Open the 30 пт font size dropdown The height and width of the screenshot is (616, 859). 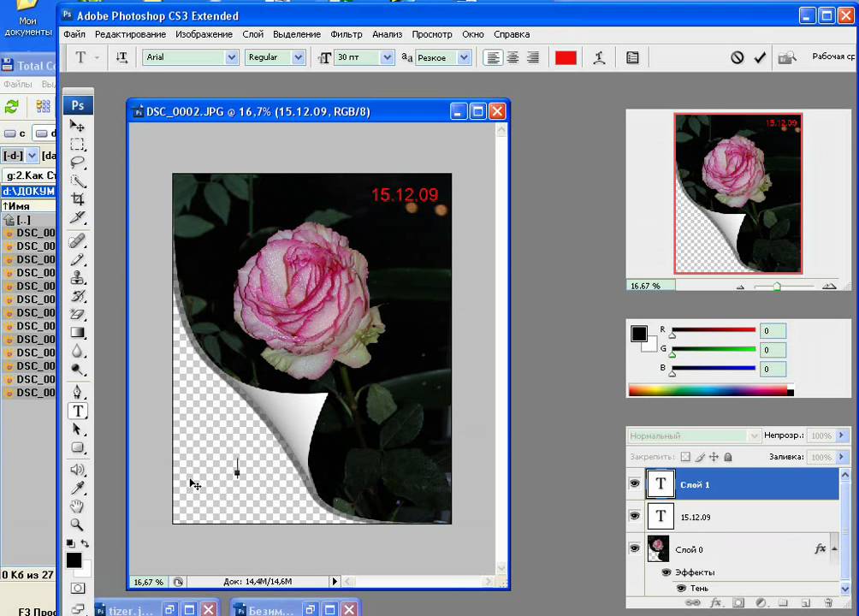(388, 57)
